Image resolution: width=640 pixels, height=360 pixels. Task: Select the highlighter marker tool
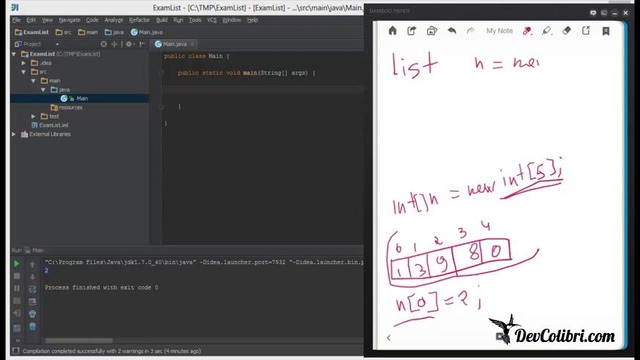pos(547,31)
